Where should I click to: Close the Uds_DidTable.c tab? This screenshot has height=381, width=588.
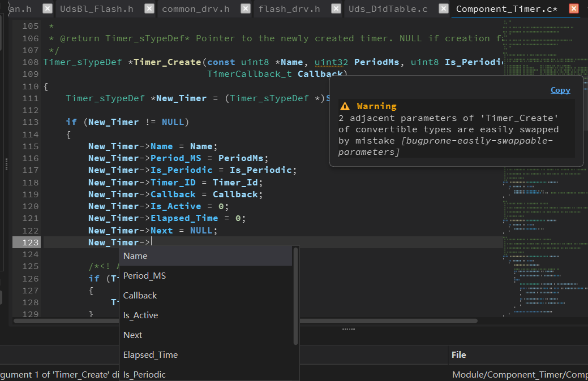click(444, 8)
